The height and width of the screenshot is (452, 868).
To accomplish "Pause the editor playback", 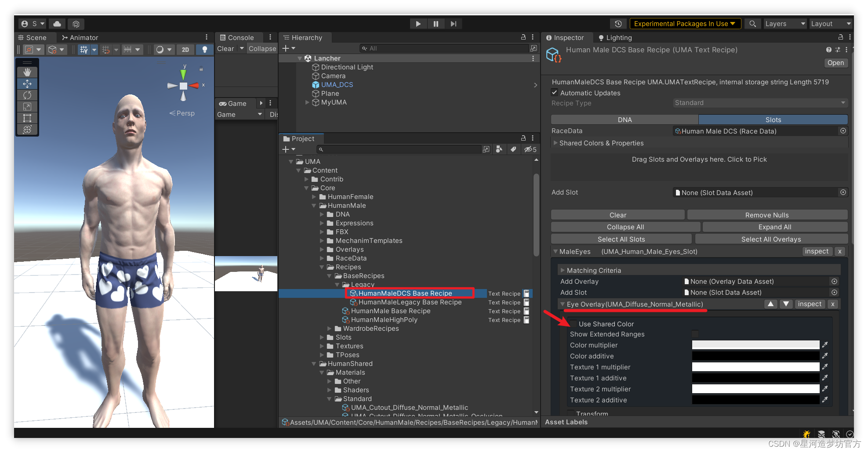I will pyautogui.click(x=436, y=24).
